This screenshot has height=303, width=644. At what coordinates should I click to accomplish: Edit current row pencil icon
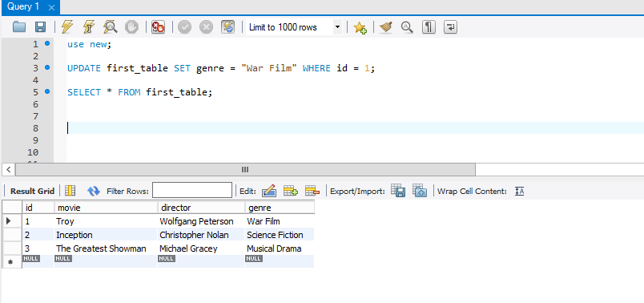coord(269,191)
